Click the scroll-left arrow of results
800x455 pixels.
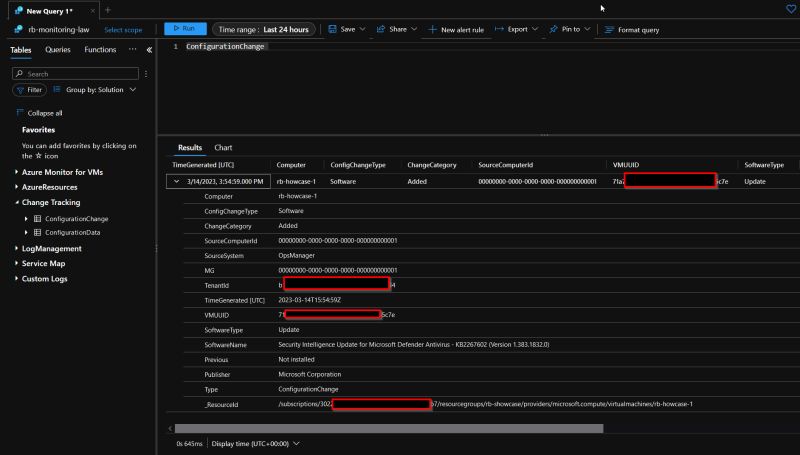(x=170, y=428)
